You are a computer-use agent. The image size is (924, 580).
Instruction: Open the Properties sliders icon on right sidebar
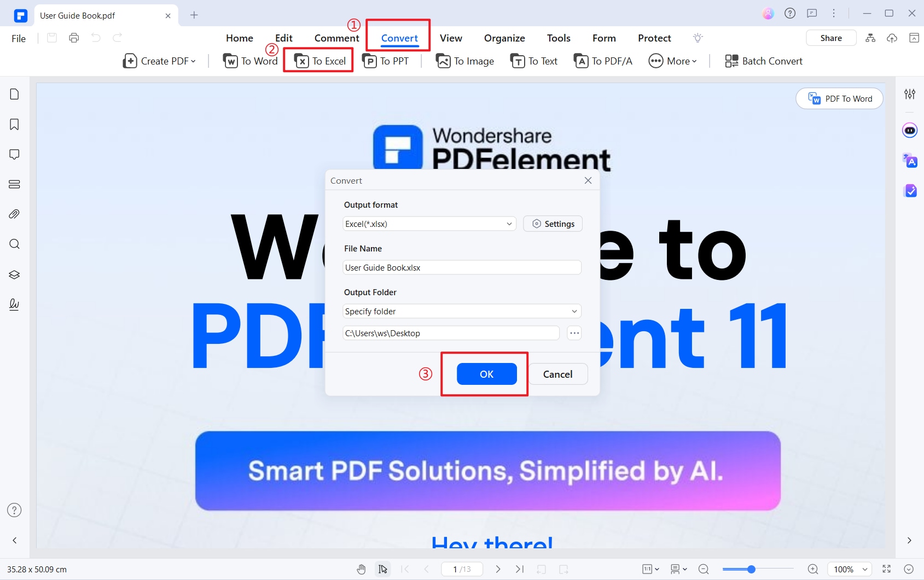(910, 94)
